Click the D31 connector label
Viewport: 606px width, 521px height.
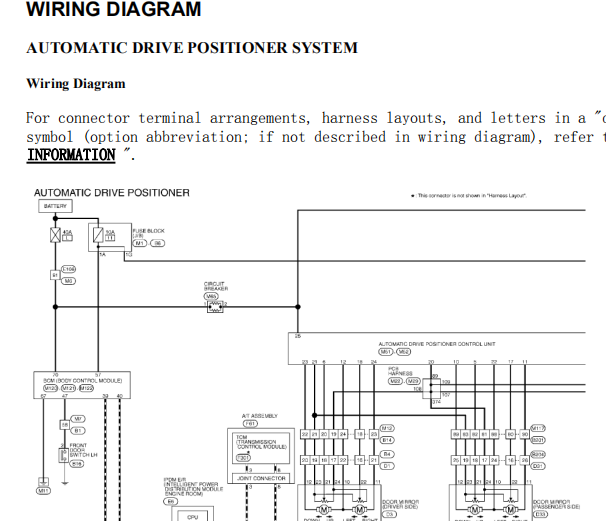click(x=538, y=466)
